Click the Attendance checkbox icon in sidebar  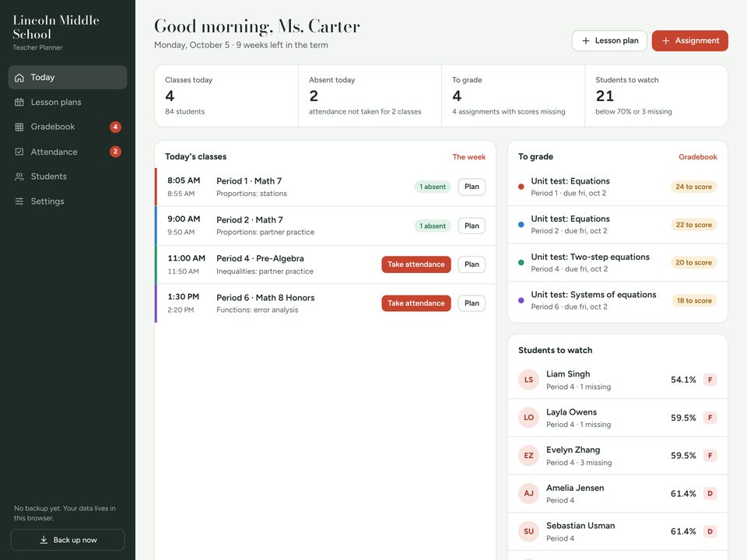[x=19, y=152]
